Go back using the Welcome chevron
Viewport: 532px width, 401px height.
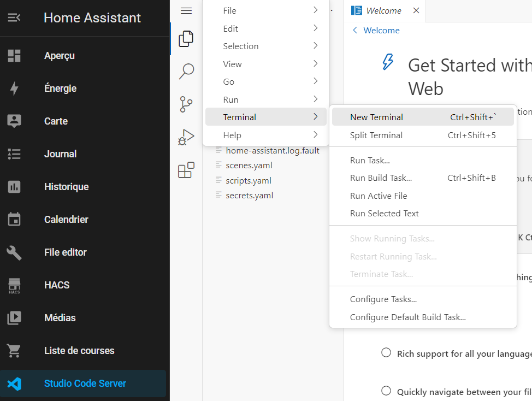[355, 30]
